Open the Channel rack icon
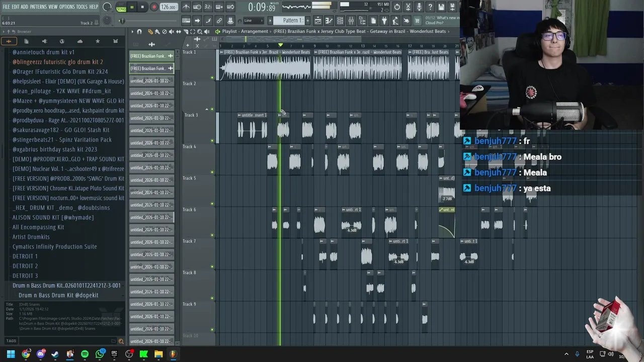This screenshot has width=644, height=362. (x=340, y=21)
